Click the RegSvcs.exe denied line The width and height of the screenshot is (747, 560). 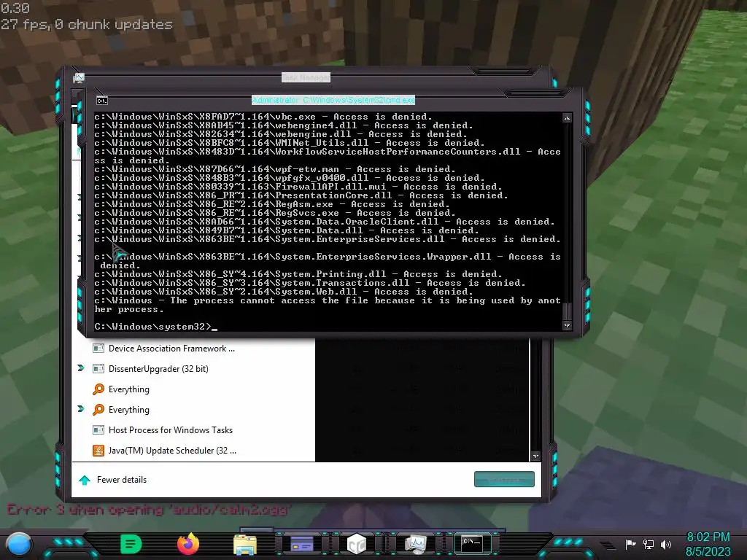pyautogui.click(x=275, y=213)
